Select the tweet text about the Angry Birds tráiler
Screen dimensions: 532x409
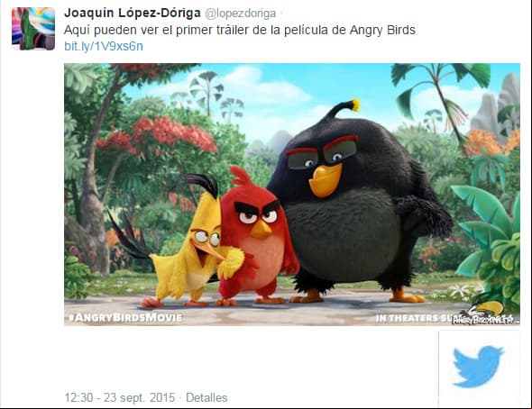(x=240, y=30)
